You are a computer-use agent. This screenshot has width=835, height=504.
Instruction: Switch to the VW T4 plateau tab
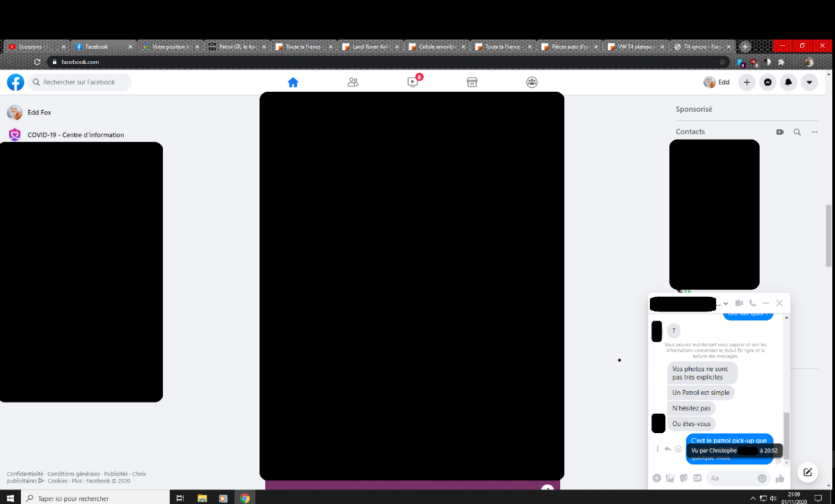[637, 47]
